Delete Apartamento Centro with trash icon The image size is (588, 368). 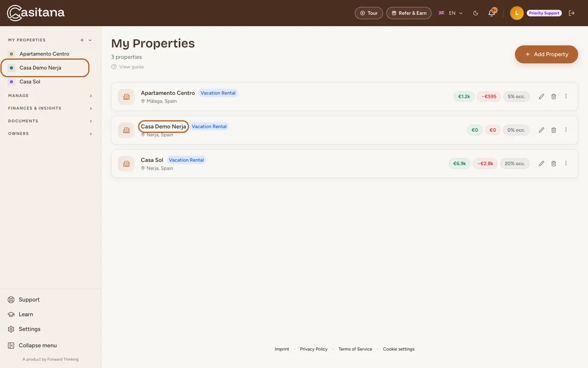pos(554,96)
